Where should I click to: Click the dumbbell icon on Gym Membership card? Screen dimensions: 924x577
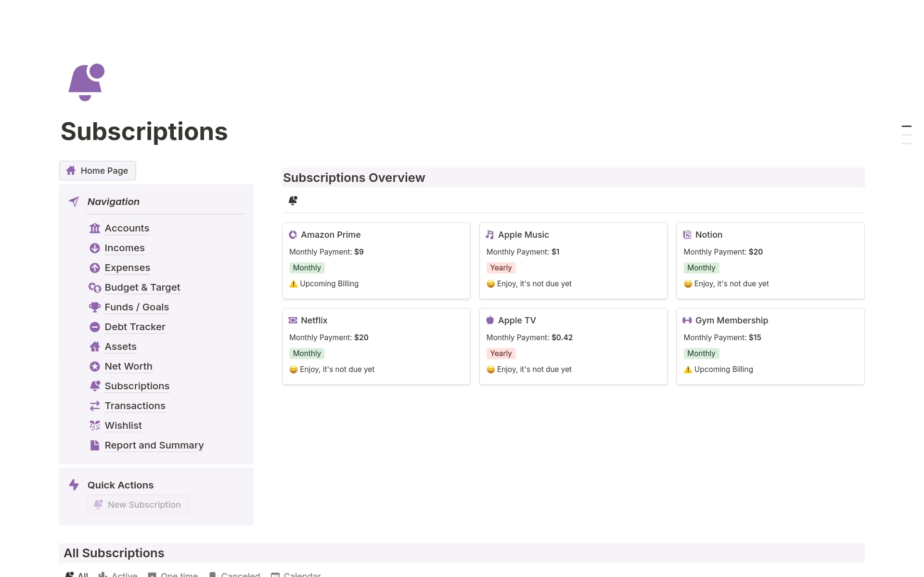687,321
